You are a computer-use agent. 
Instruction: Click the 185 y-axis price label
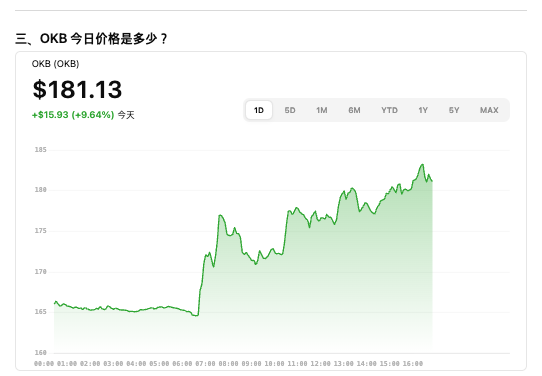point(40,150)
